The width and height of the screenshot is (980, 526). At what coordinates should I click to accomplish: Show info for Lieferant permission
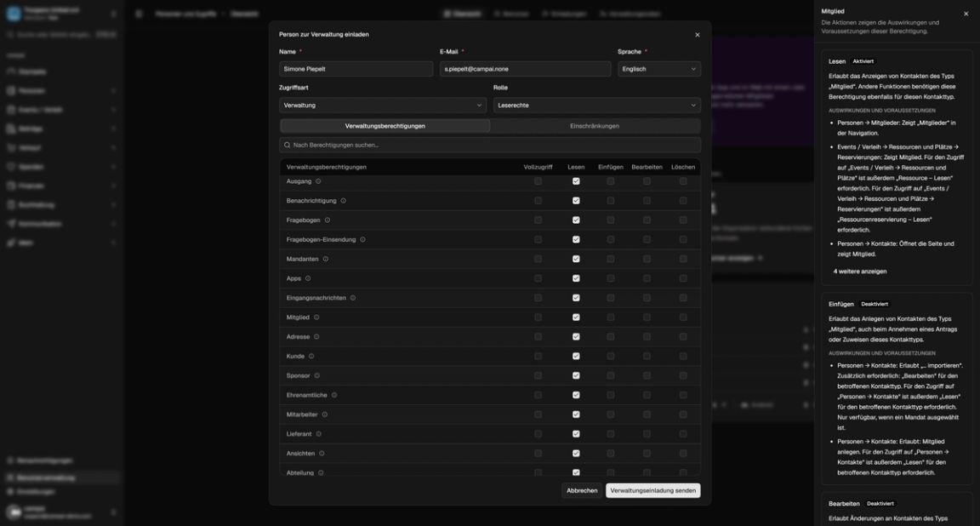(319, 433)
